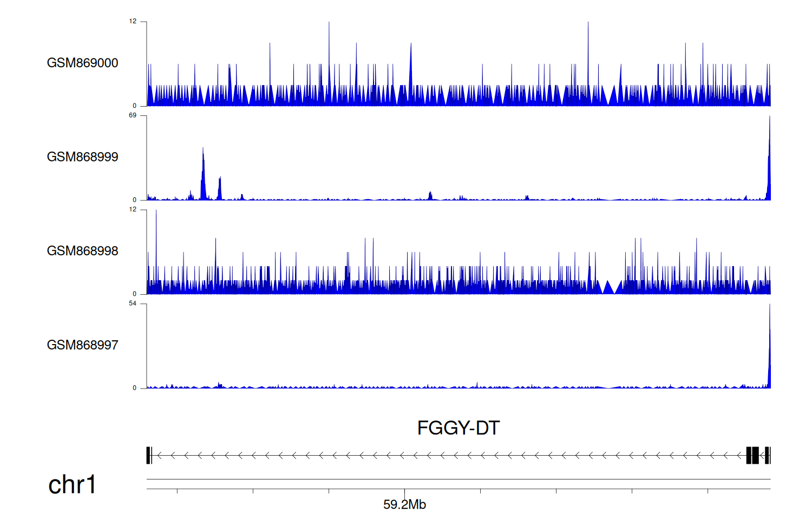This screenshot has height=531, width=812.
Task: Select the chr1 chromosome label
Action: [72, 484]
